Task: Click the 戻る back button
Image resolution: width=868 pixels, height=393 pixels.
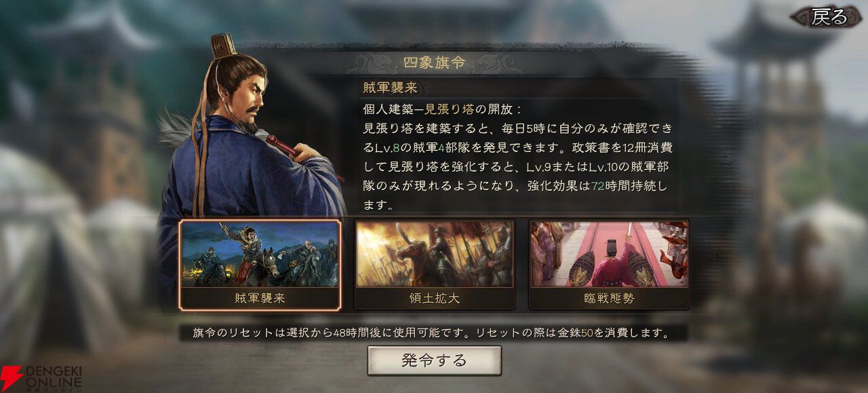Action: click(829, 16)
